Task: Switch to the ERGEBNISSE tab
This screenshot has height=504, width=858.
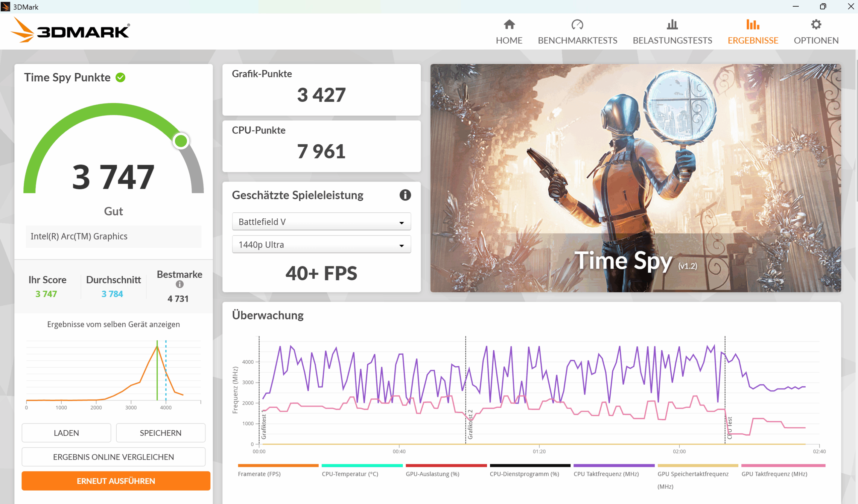Action: pyautogui.click(x=752, y=40)
